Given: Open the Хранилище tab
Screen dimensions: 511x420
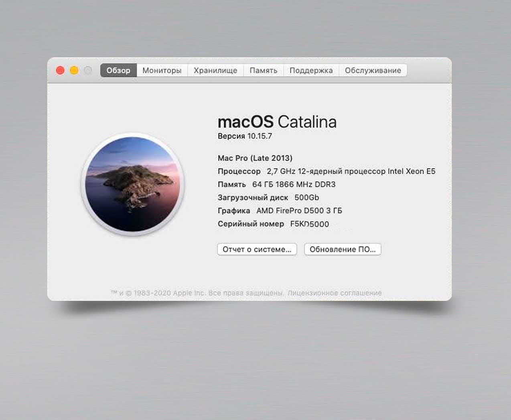Looking at the screenshot, I should point(215,70).
